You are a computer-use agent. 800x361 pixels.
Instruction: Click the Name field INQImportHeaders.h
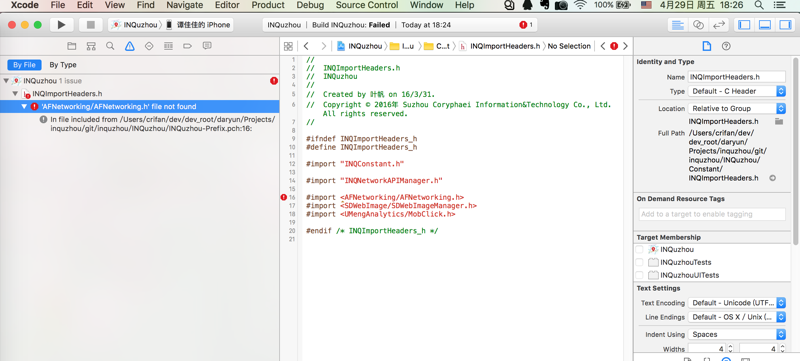[x=737, y=77]
